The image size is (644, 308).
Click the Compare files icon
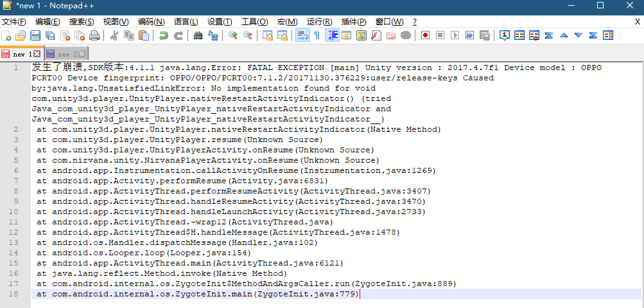[x=519, y=36]
